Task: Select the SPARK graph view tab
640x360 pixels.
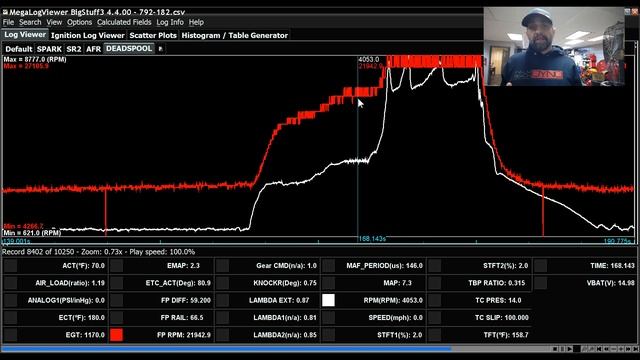Action: pyautogui.click(x=49, y=49)
